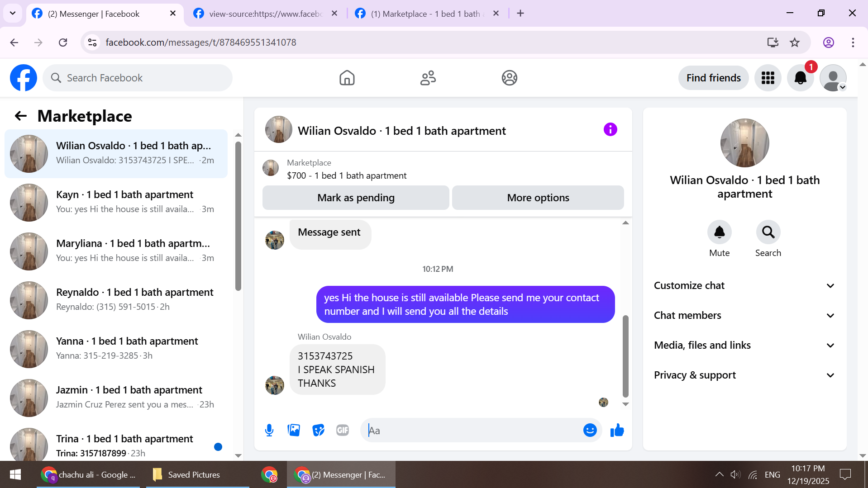Open the Friends icon in top navigation
This screenshot has width=868, height=488.
tap(428, 78)
